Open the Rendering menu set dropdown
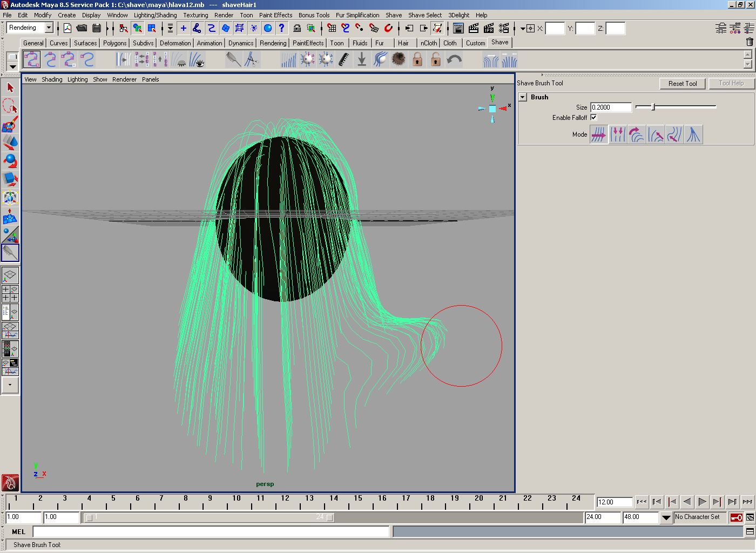 click(49, 28)
